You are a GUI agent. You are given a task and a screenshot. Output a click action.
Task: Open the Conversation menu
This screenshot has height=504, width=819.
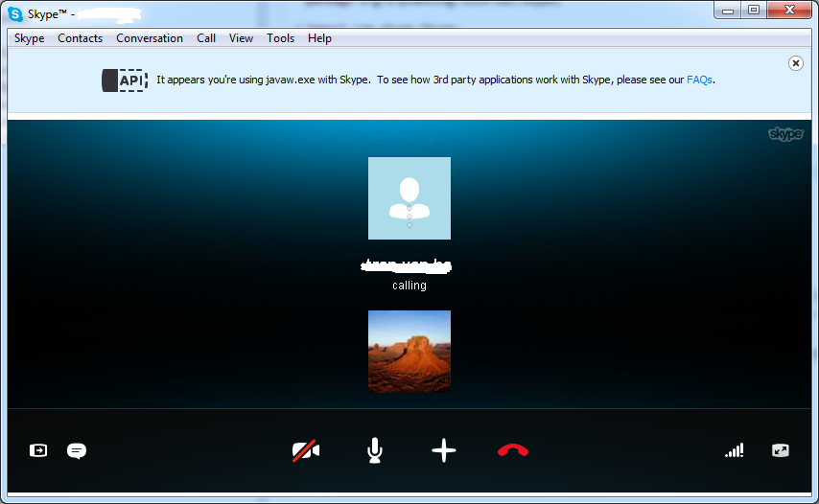150,38
